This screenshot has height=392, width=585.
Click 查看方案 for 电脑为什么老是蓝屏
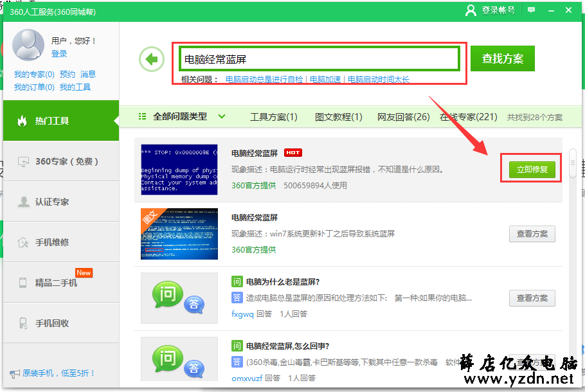[x=532, y=298]
